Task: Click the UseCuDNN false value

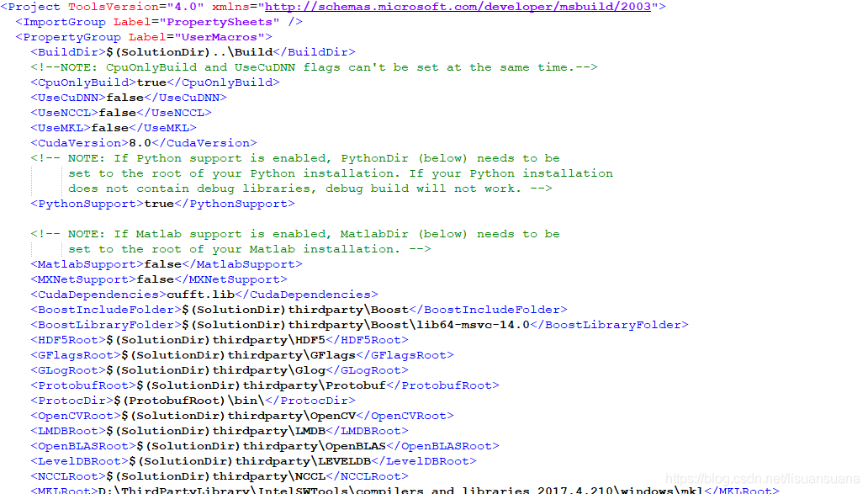Action: 125,98
